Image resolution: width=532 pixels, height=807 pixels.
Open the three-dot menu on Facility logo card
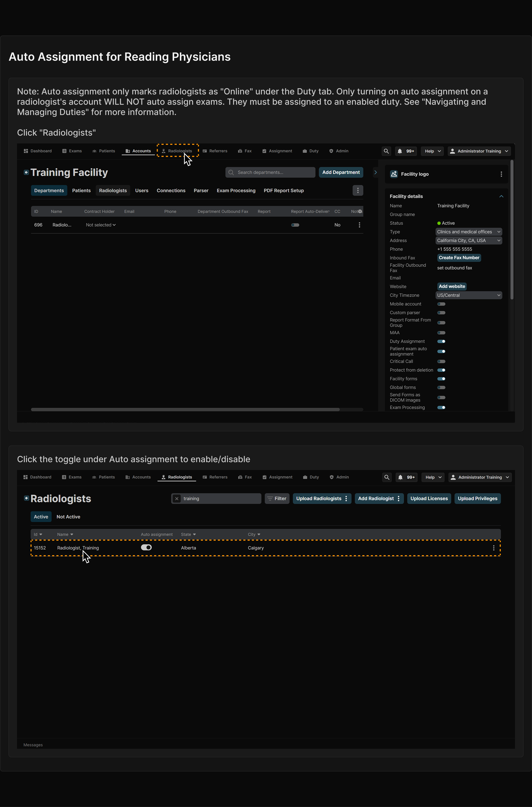point(501,174)
